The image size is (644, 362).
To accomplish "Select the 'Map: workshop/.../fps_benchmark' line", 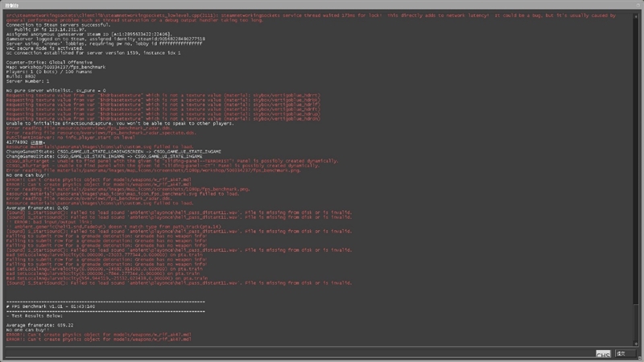I will pyautogui.click(x=56, y=67).
